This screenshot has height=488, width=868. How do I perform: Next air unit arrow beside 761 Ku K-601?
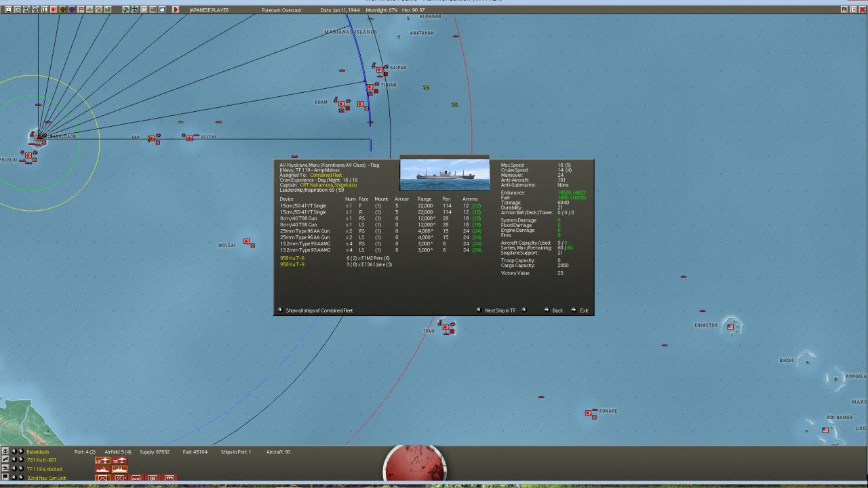[21, 460]
